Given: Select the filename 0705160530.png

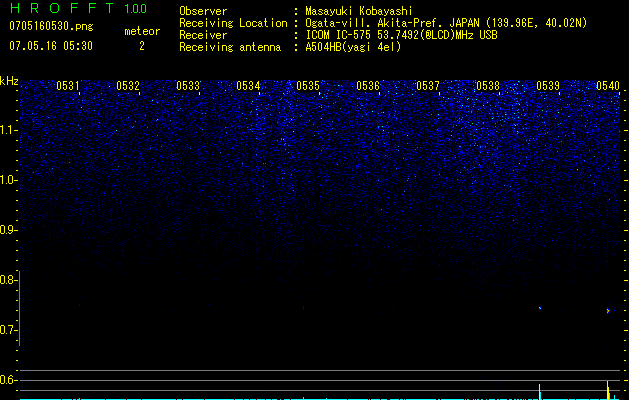Looking at the screenshot, I should [x=51, y=26].
